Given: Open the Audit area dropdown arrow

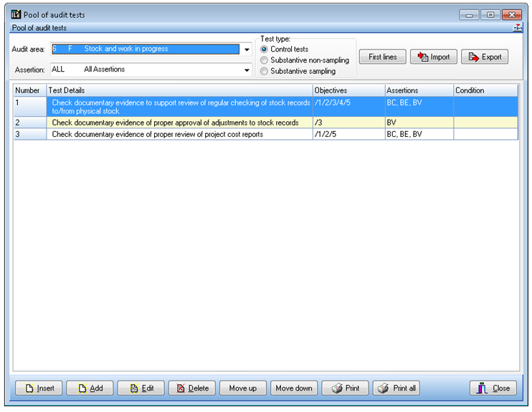Looking at the screenshot, I should tap(247, 49).
